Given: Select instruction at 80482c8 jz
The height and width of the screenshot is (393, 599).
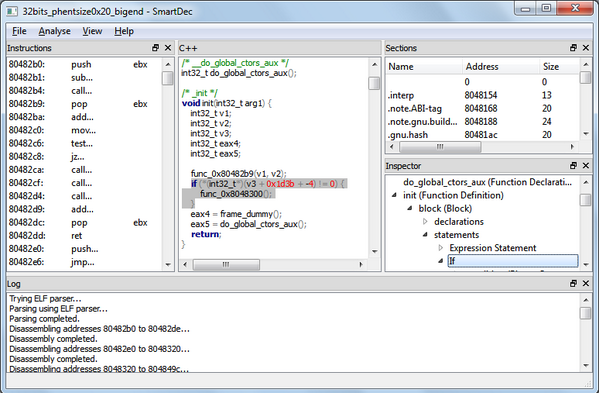Looking at the screenshot, I should tap(85, 157).
